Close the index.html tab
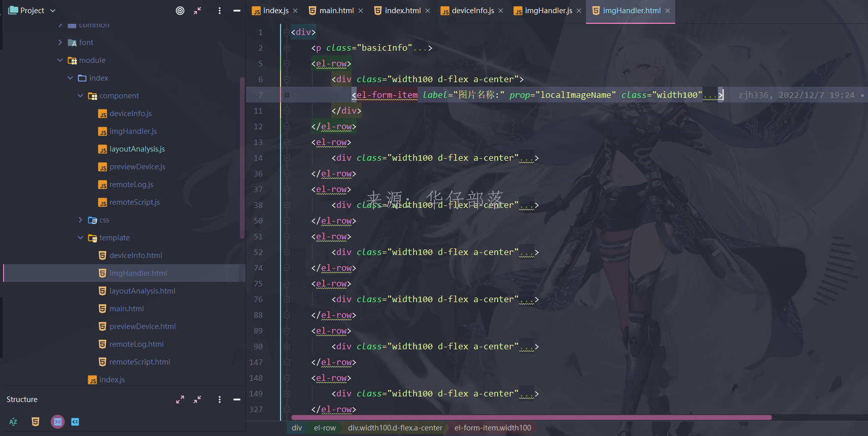 tap(428, 11)
